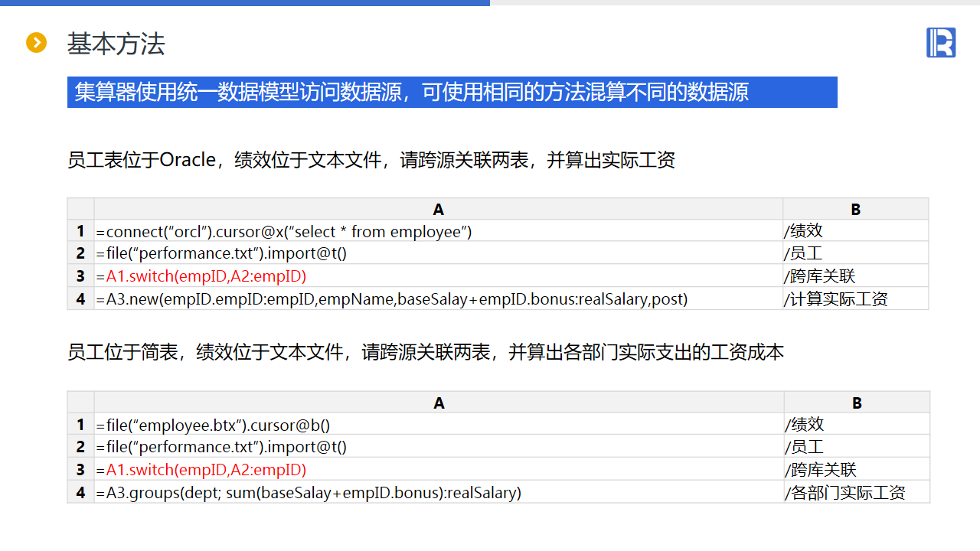Click the /各部门实际工资 comment cell
980x551 pixels.
coord(857,492)
